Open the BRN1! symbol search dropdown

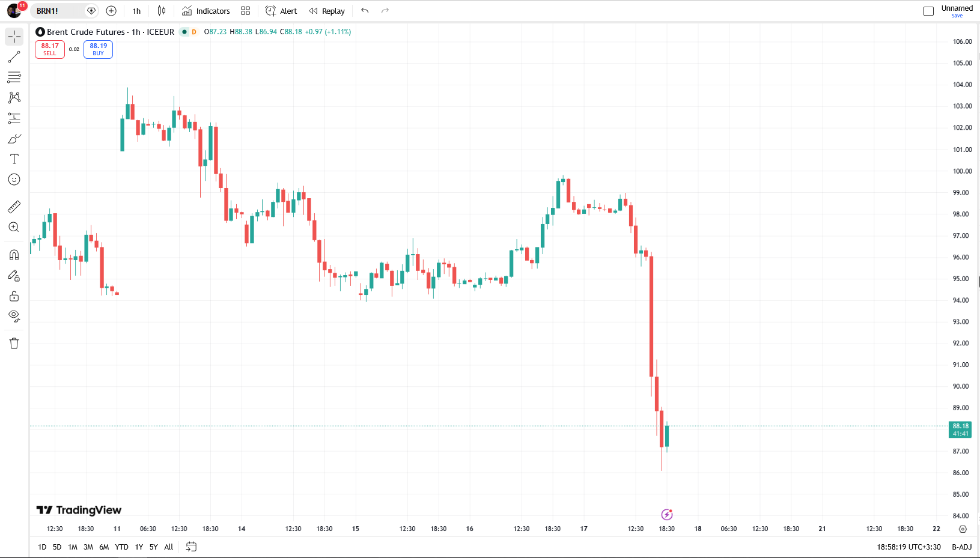[59, 11]
